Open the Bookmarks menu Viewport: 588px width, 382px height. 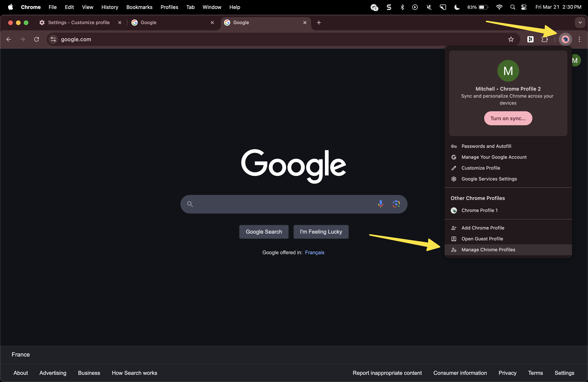click(x=139, y=7)
